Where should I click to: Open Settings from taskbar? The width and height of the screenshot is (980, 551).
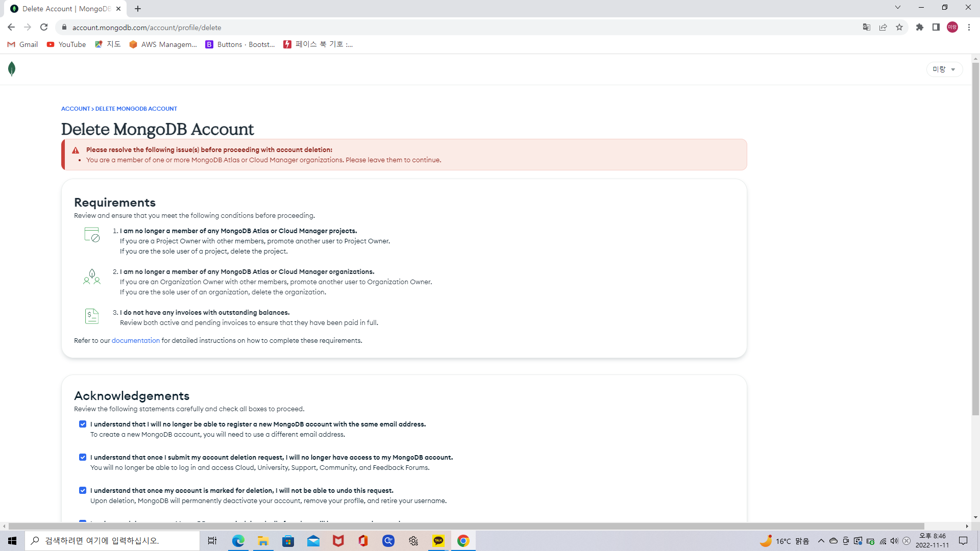(413, 541)
